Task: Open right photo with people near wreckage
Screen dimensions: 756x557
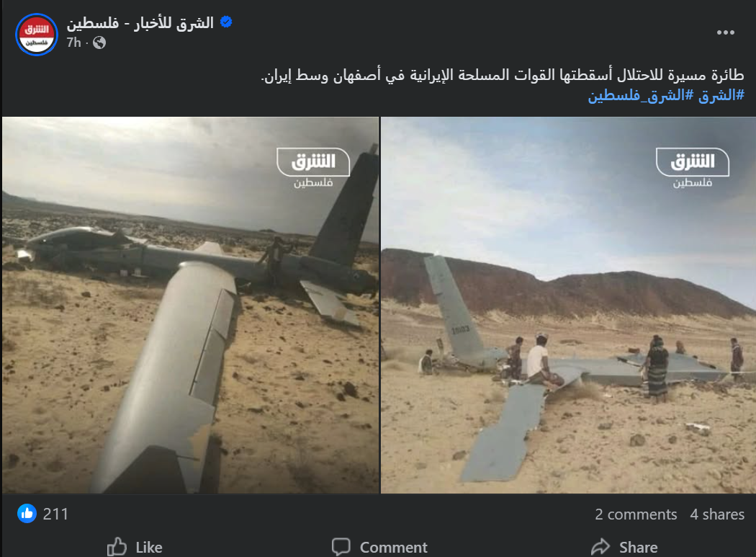Action: [569, 305]
